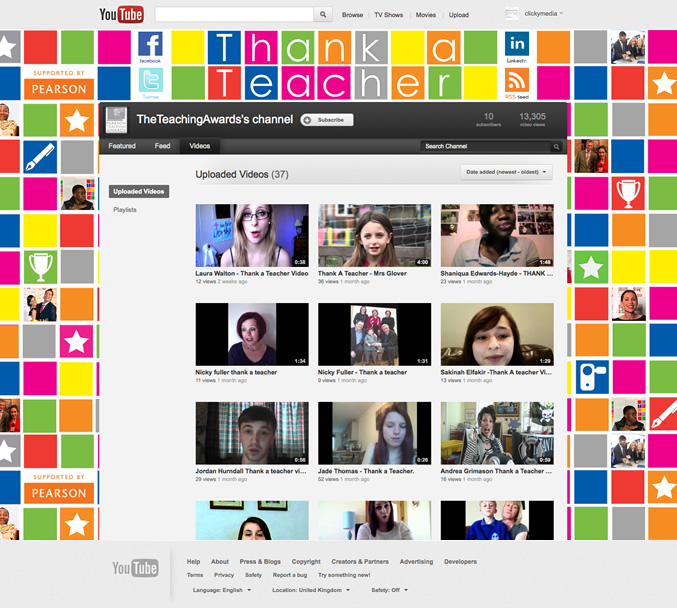Click the channel avatar next to channel name
Screen dimensions: 677x608
point(117,120)
